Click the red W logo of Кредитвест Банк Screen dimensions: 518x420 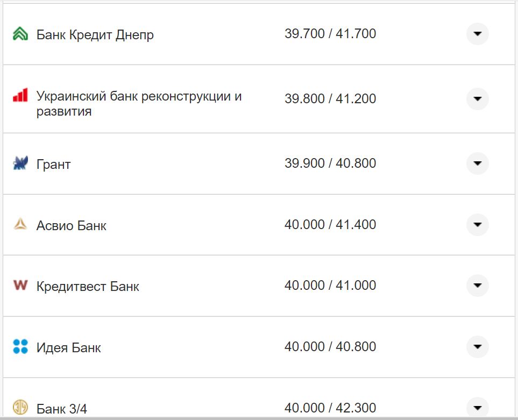(19, 286)
